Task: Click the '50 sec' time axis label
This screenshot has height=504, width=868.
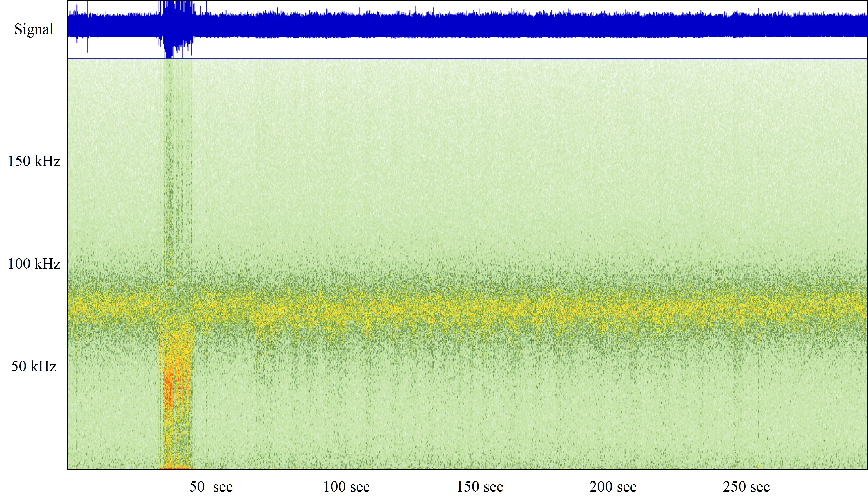Action: click(x=211, y=487)
